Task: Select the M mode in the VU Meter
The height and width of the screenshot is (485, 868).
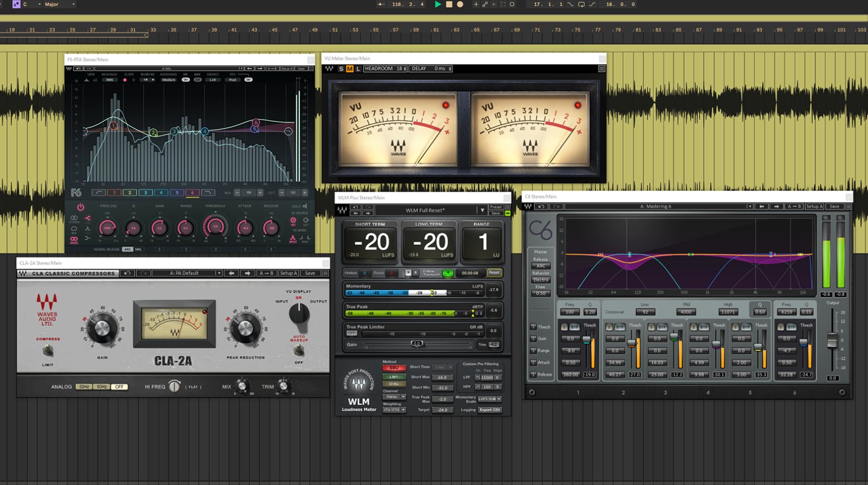Action: coord(349,68)
